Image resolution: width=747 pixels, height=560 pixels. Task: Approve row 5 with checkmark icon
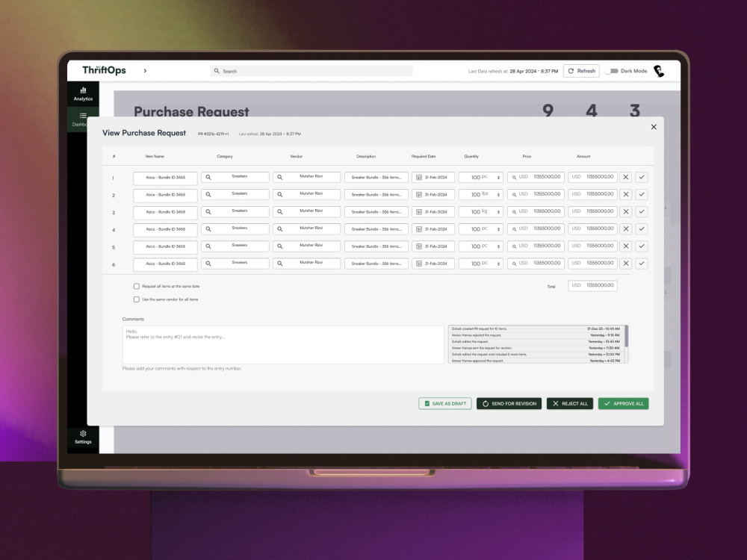(x=642, y=246)
